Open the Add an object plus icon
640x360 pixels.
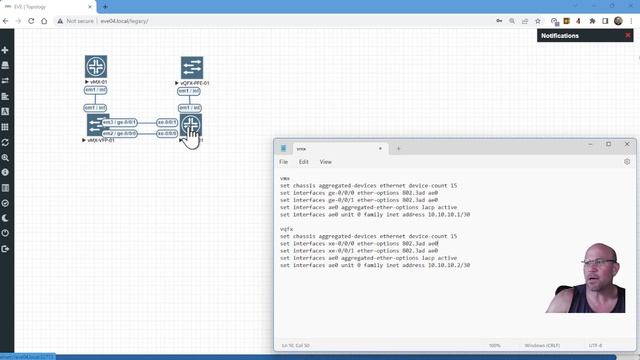coord(5,50)
